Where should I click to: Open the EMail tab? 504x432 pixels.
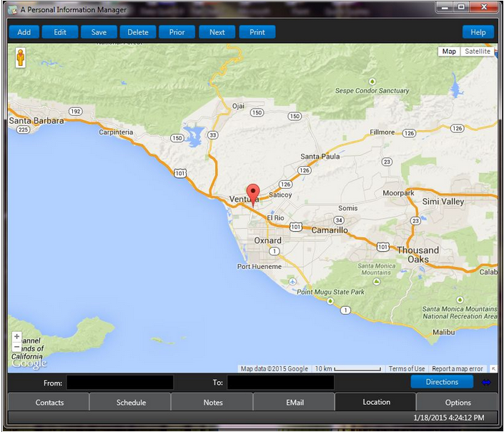coord(295,403)
